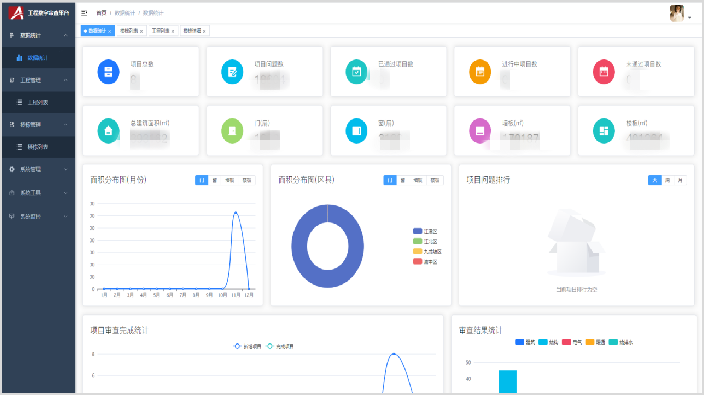
Task: Switch to the 模板列表 page tab
Action: coord(131,31)
